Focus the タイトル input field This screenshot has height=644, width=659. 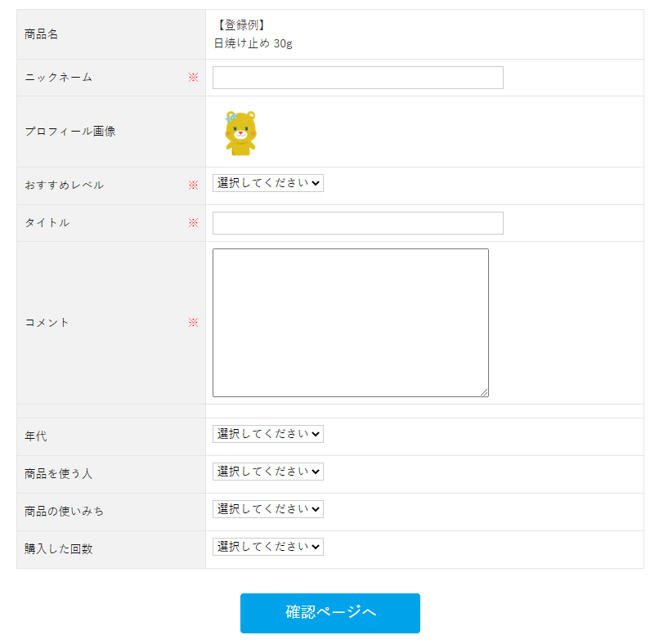pos(357,223)
